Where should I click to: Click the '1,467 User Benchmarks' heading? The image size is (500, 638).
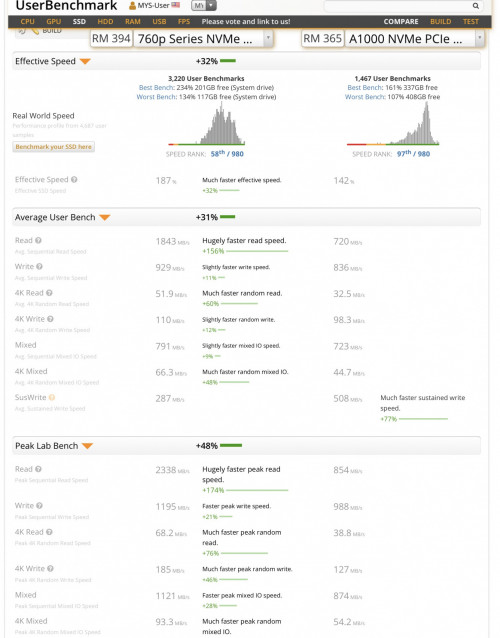pos(393,79)
